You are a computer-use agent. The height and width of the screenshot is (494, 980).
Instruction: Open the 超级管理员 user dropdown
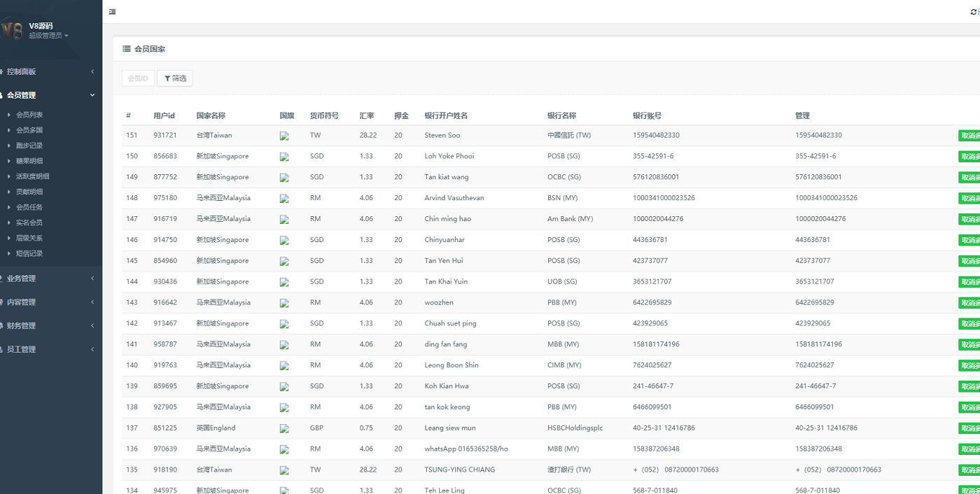pyautogui.click(x=48, y=36)
